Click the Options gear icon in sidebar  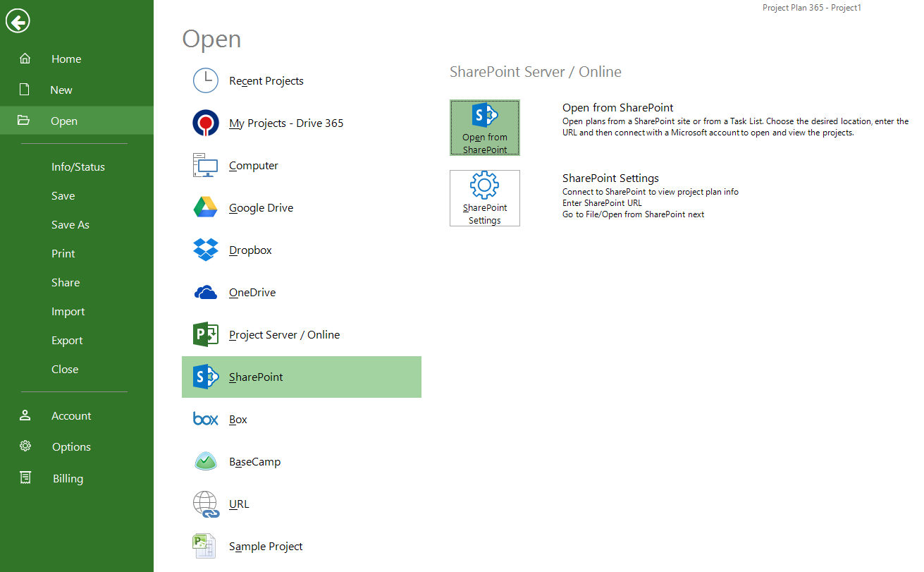[x=25, y=446]
